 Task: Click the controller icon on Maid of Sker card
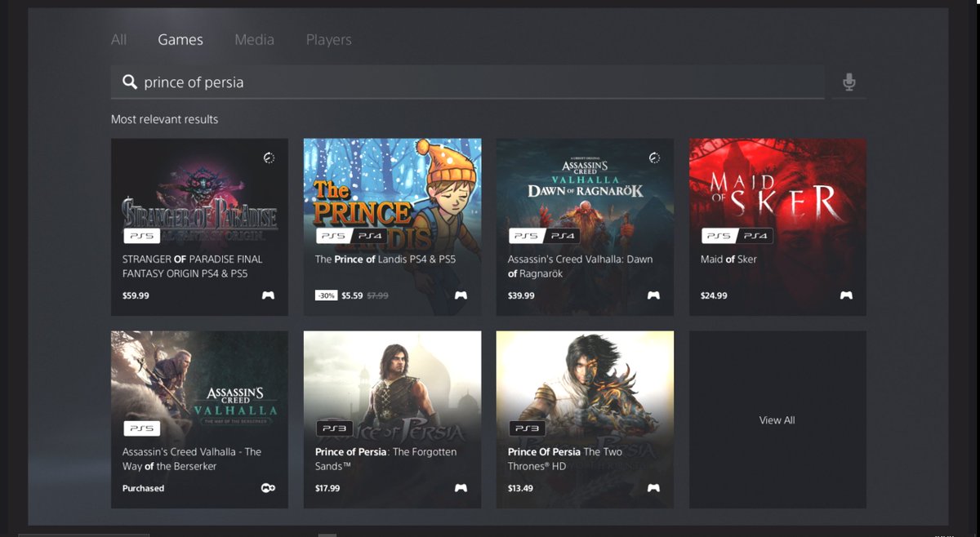(x=846, y=295)
